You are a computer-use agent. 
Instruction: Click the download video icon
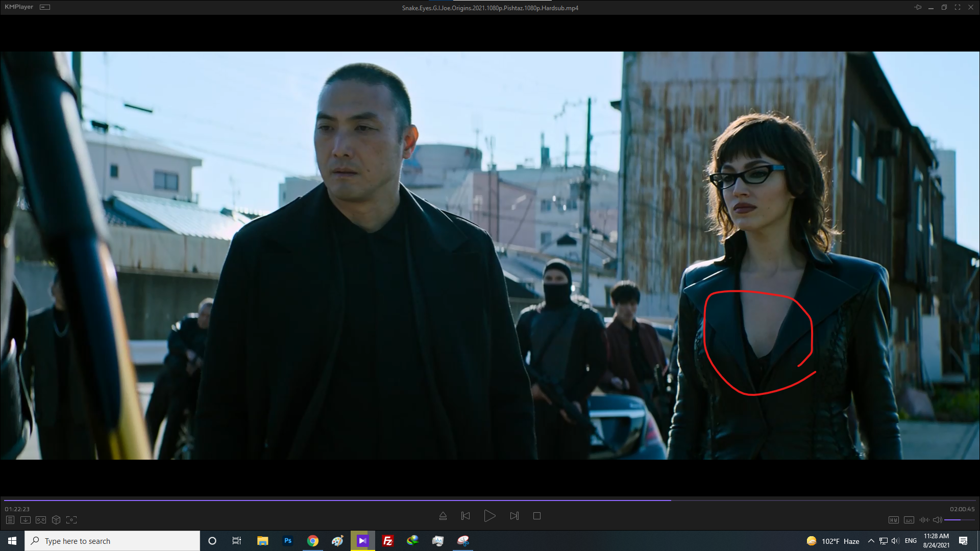pyautogui.click(x=26, y=520)
